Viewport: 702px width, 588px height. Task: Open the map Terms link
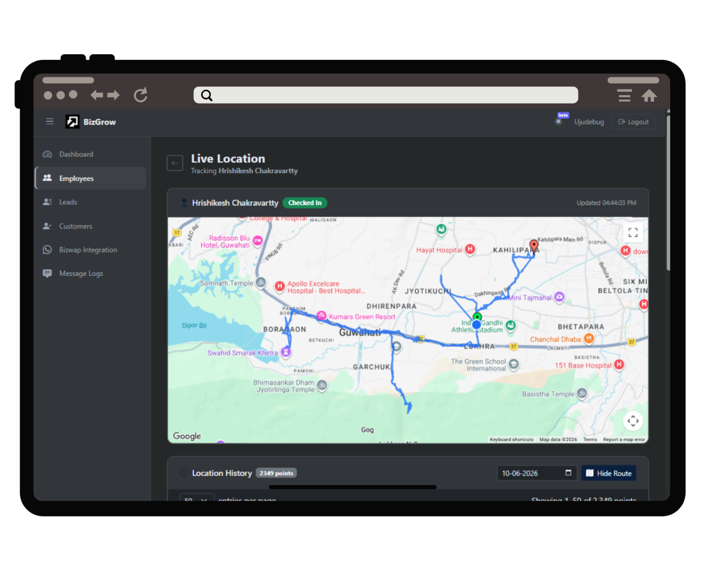(590, 440)
